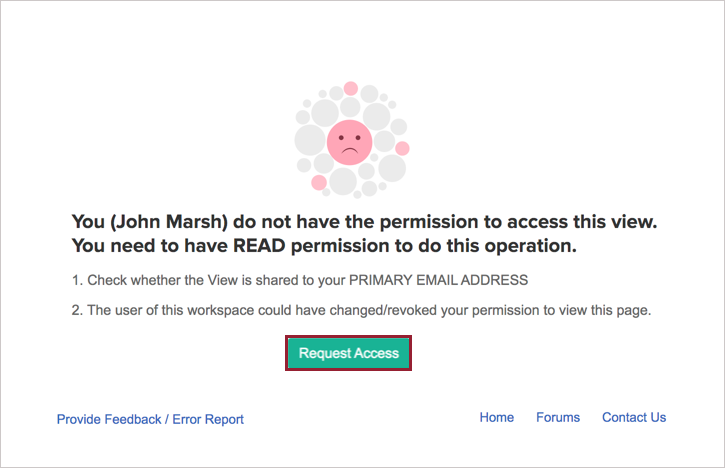Open Provide Feedback / Error Report link
This screenshot has width=725, height=468.
pos(150,419)
